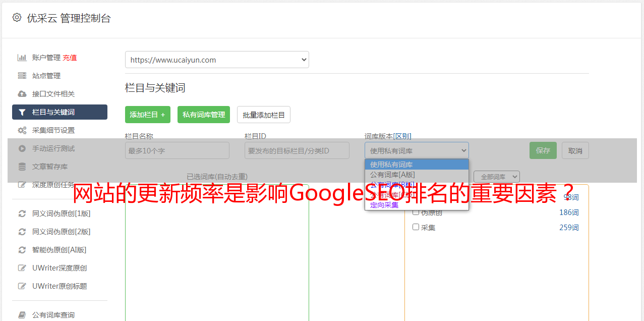The height and width of the screenshot is (321, 644).
Task: Click the database icon beside 文章暂存库
Action: [22, 167]
